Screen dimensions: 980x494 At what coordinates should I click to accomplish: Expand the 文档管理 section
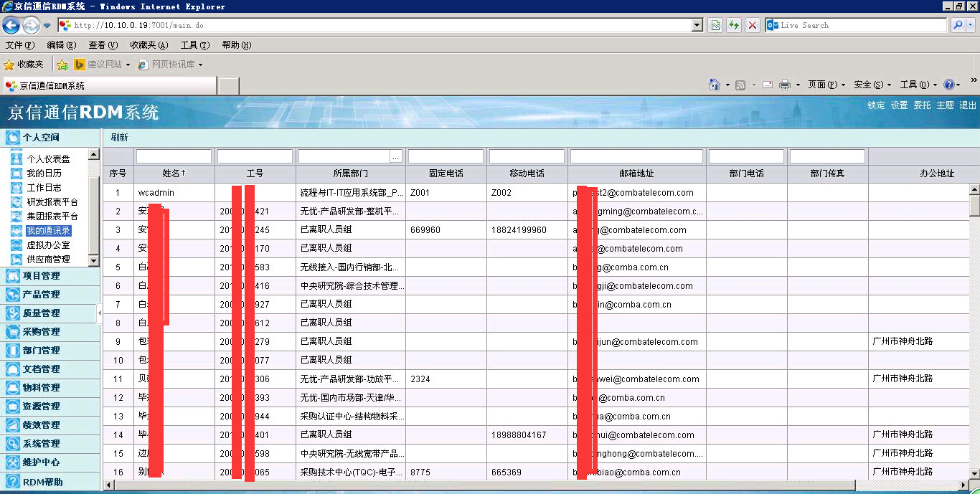(50, 369)
